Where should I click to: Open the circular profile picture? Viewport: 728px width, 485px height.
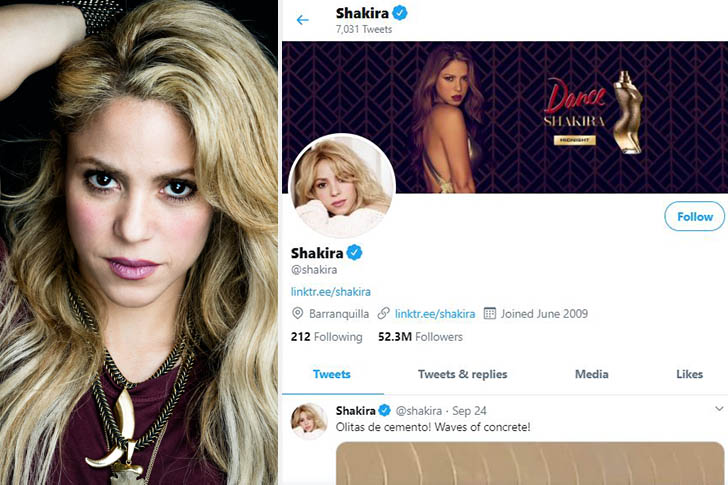point(342,185)
